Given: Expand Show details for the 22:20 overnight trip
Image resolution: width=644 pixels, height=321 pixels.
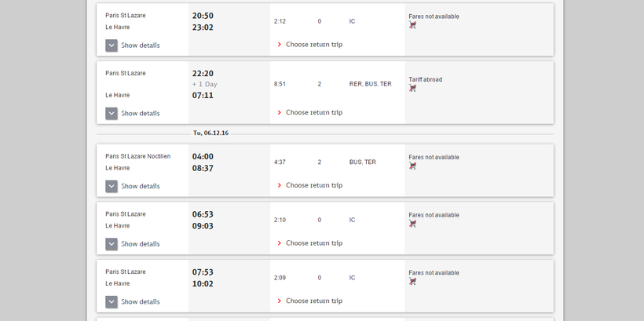Looking at the screenshot, I should point(112,114).
